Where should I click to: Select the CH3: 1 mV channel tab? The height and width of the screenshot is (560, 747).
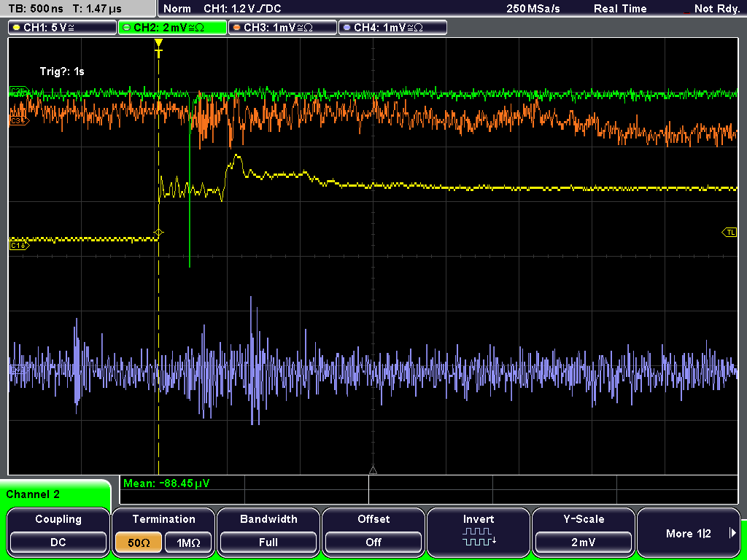click(x=282, y=28)
